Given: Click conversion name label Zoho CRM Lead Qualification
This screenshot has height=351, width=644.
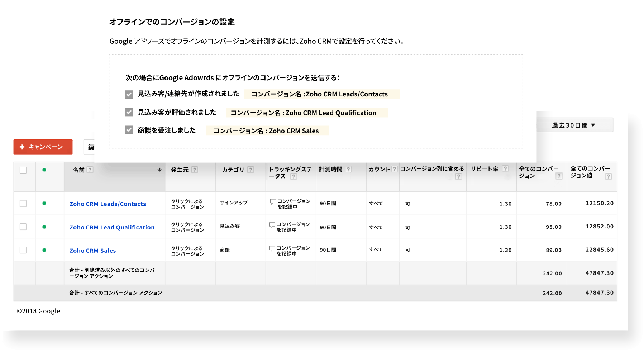Looking at the screenshot, I should click(x=307, y=113).
